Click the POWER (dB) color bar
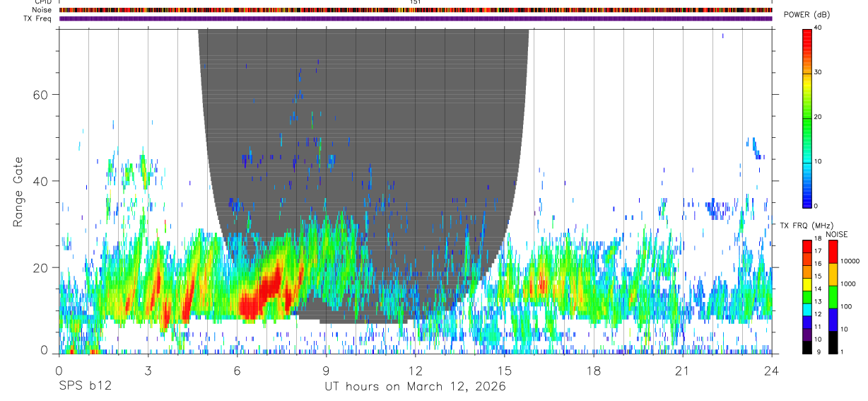This screenshot has width=868, height=401. pyautogui.click(x=807, y=117)
